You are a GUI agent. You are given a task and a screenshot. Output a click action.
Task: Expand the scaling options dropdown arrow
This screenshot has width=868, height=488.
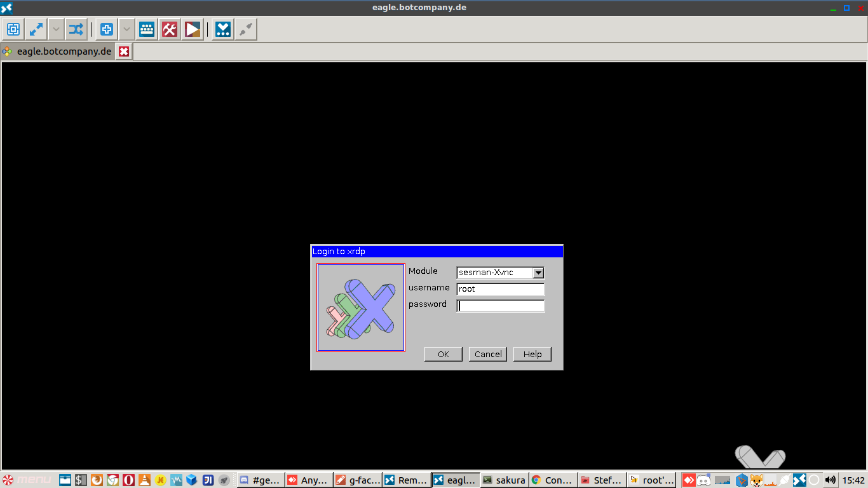point(126,29)
